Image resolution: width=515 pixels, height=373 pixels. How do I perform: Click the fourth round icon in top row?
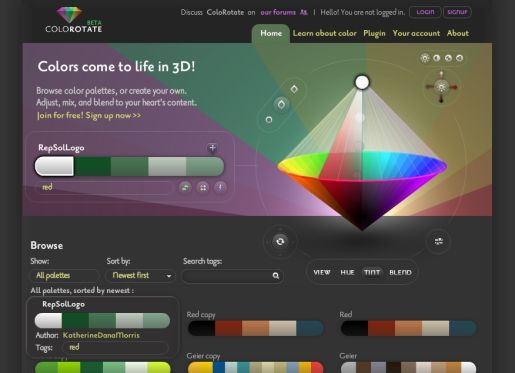tap(459, 58)
